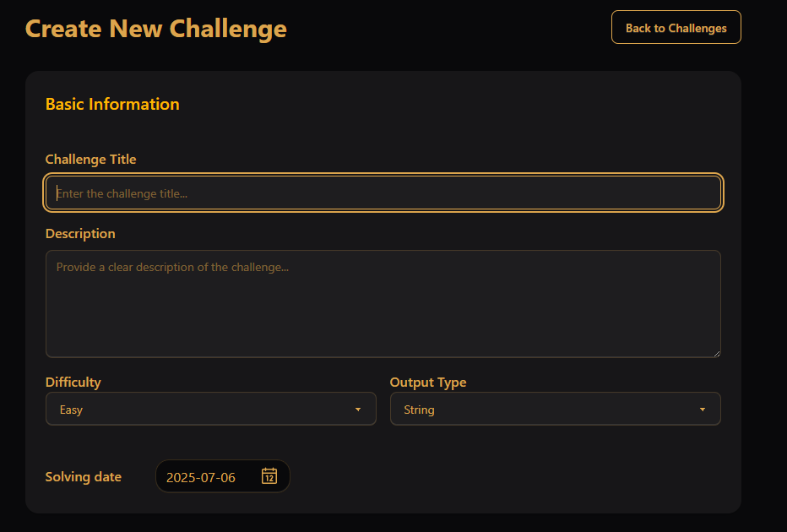The height and width of the screenshot is (532, 787).
Task: Click the Solving date label
Action: (x=83, y=477)
